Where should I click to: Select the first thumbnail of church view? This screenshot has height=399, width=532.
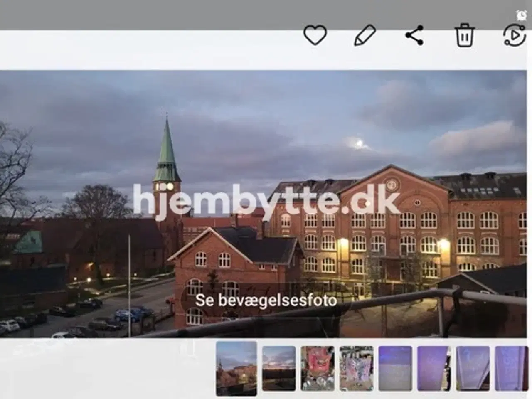236,368
